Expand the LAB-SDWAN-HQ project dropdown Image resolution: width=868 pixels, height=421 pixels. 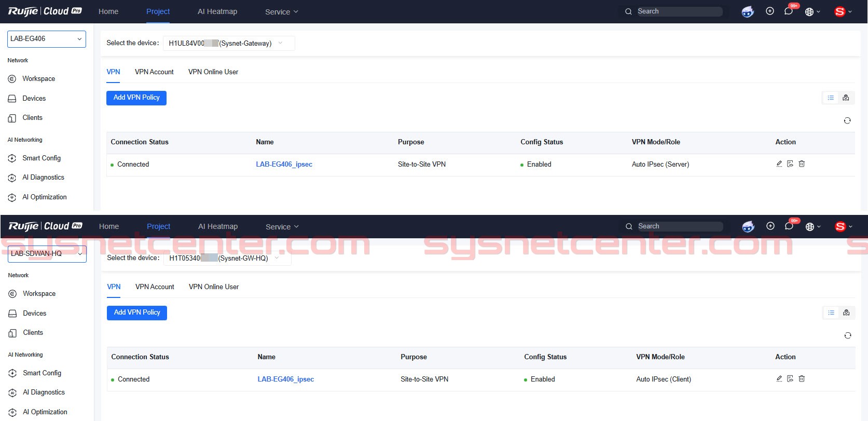(x=47, y=254)
